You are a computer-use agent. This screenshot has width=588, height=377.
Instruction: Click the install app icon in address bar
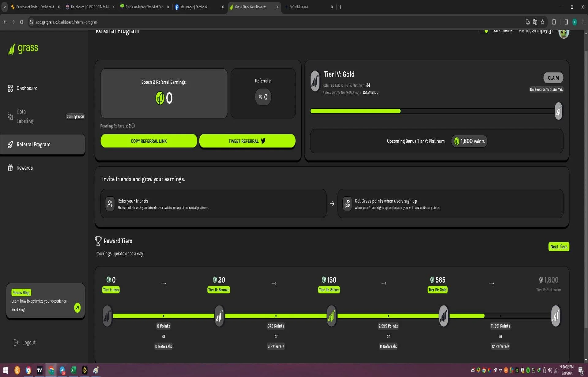528,22
